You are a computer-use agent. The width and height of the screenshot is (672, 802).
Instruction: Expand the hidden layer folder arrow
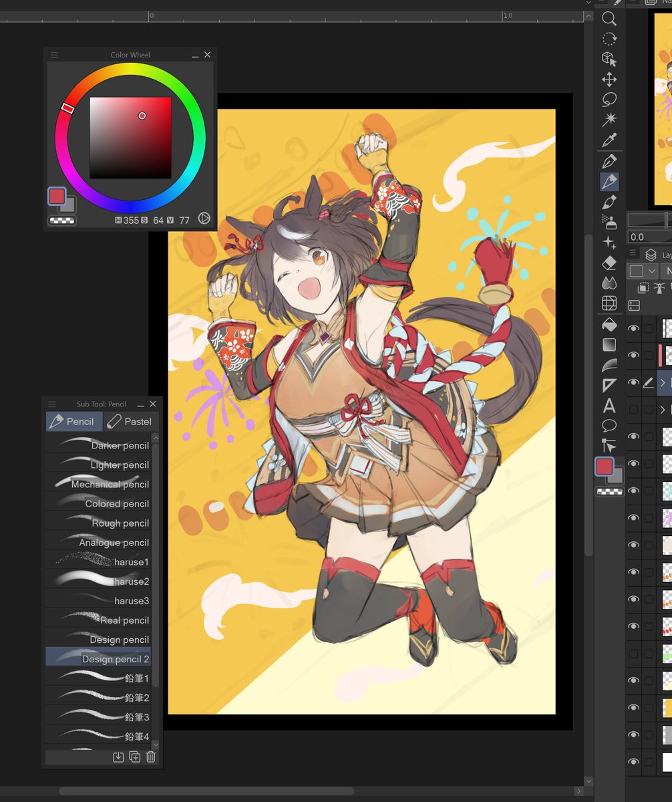[663, 410]
